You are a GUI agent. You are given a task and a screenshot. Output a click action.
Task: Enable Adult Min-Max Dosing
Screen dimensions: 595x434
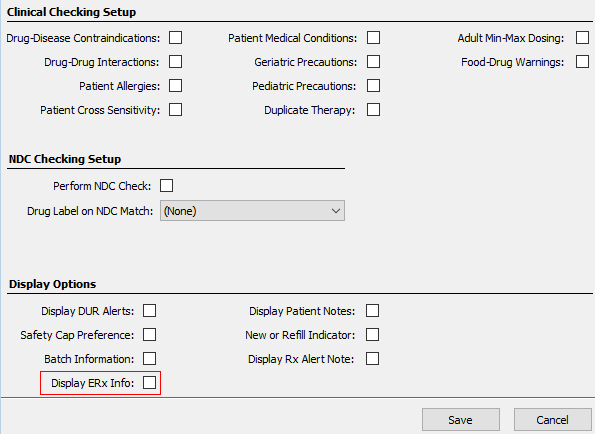pyautogui.click(x=582, y=38)
